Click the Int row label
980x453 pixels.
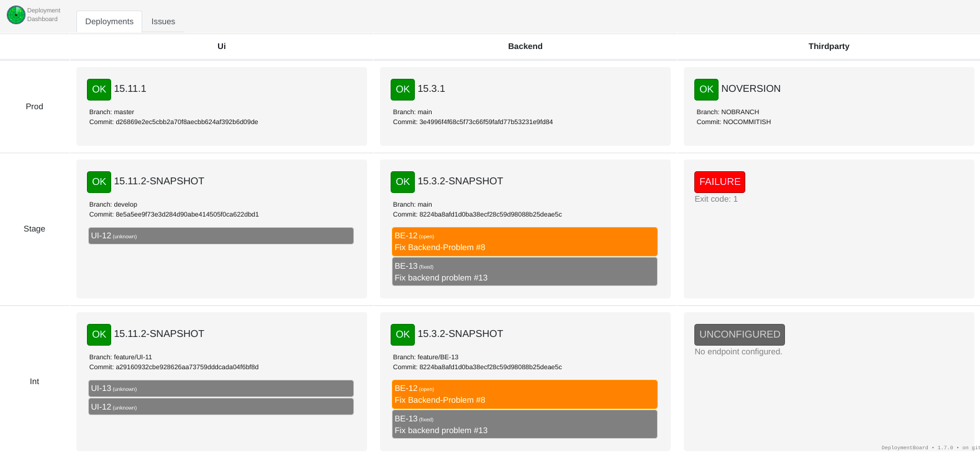point(35,382)
